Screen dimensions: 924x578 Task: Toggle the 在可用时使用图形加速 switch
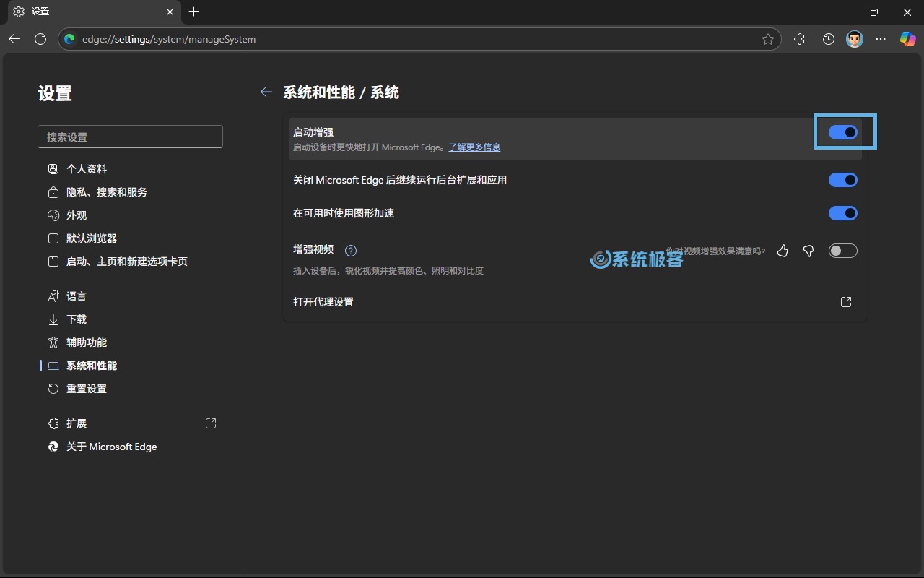point(843,213)
